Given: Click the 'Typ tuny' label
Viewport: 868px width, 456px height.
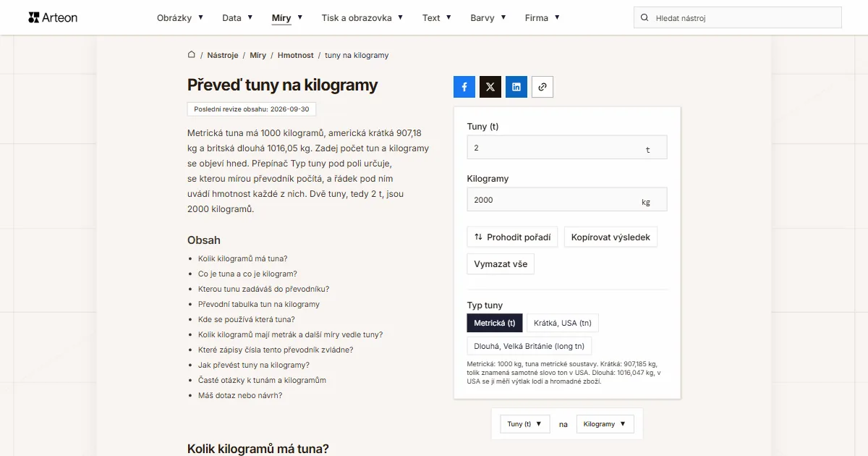Looking at the screenshot, I should [x=485, y=305].
